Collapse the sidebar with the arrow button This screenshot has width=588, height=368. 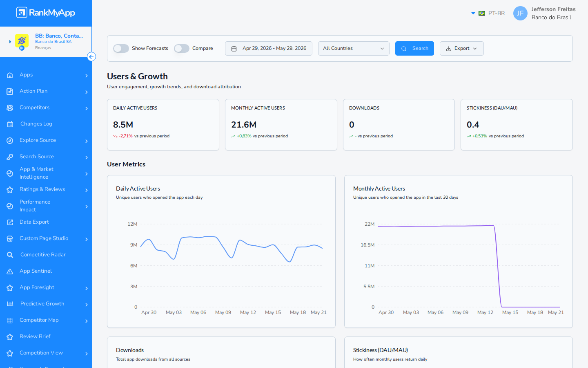point(91,57)
